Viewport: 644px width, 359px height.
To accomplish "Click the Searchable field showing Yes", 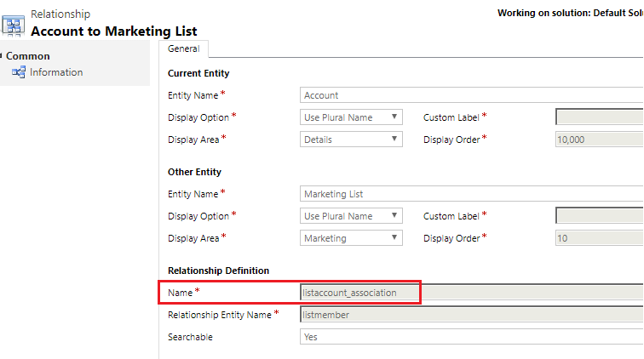I will [x=472, y=337].
